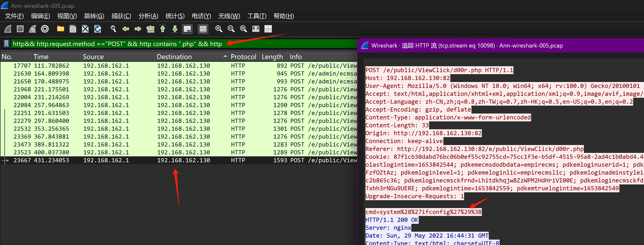Start a new packet capture
This screenshot has height=245, width=644.
click(x=8, y=29)
